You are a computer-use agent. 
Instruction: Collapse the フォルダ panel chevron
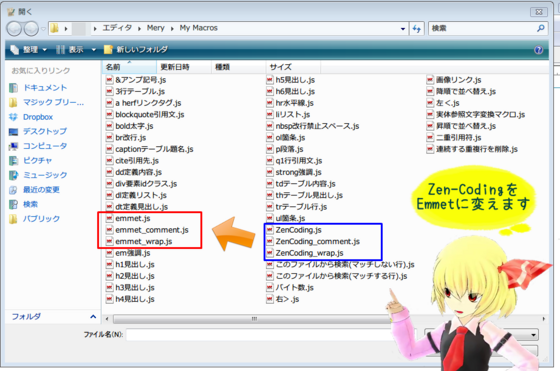(93, 316)
